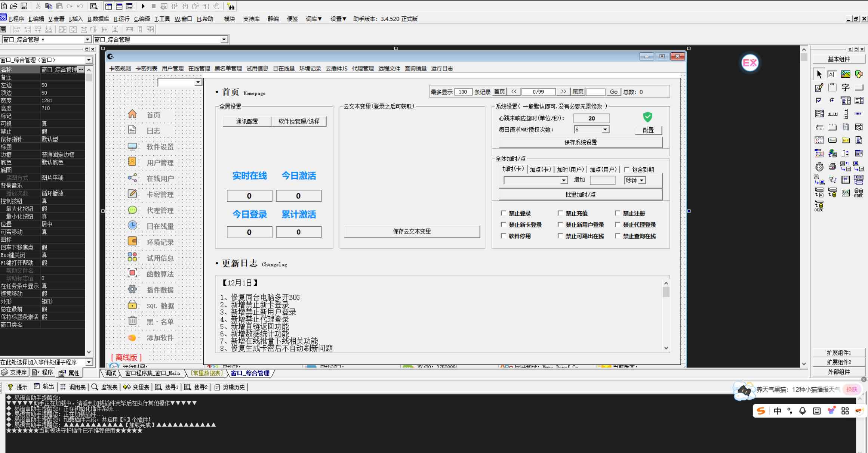This screenshot has width=868, height=453.
Task: Enable the 禁止登录 checkbox
Action: 504,213
